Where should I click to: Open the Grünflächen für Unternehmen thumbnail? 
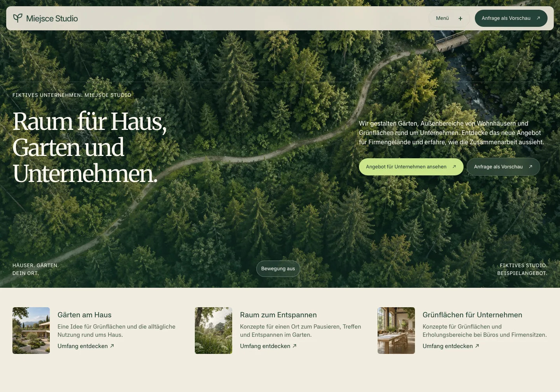[x=396, y=331]
